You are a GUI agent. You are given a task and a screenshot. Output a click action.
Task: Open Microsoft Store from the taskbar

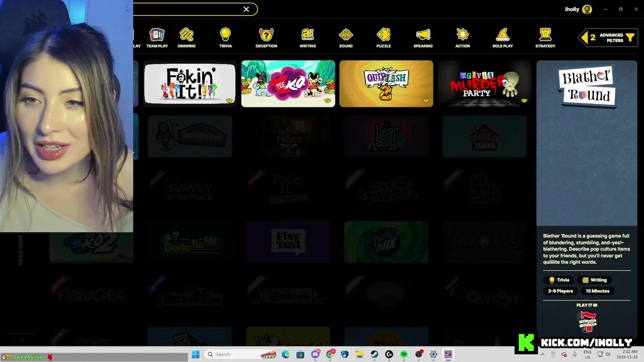pos(300,354)
